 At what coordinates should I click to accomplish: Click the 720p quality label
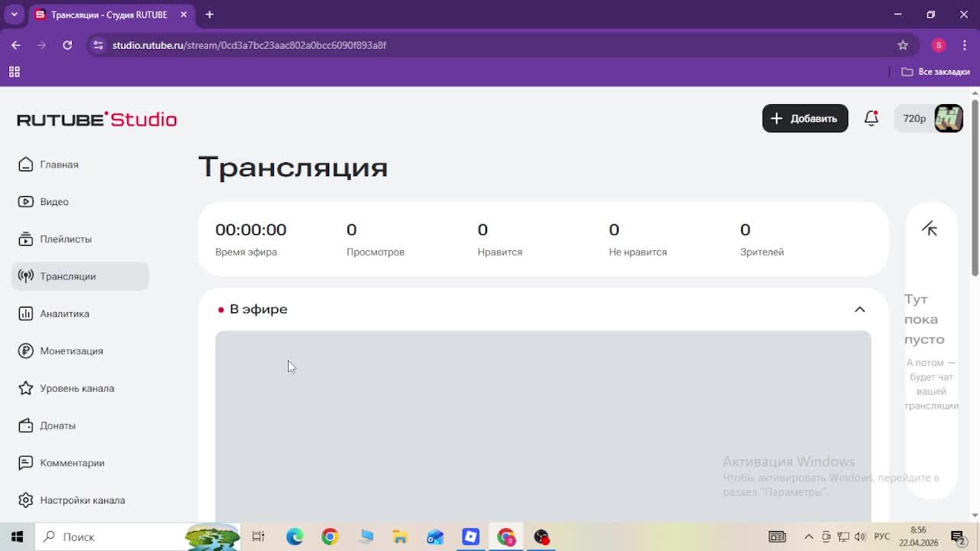coord(914,119)
